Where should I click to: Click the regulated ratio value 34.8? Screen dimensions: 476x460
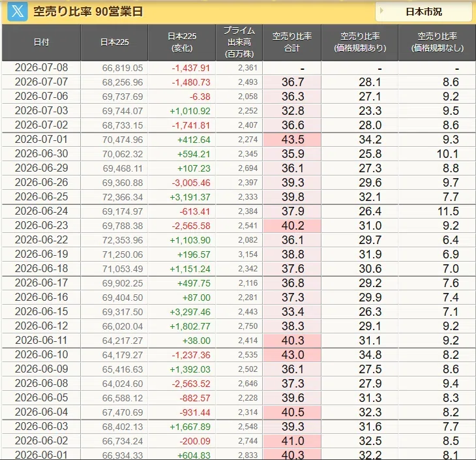click(x=370, y=355)
